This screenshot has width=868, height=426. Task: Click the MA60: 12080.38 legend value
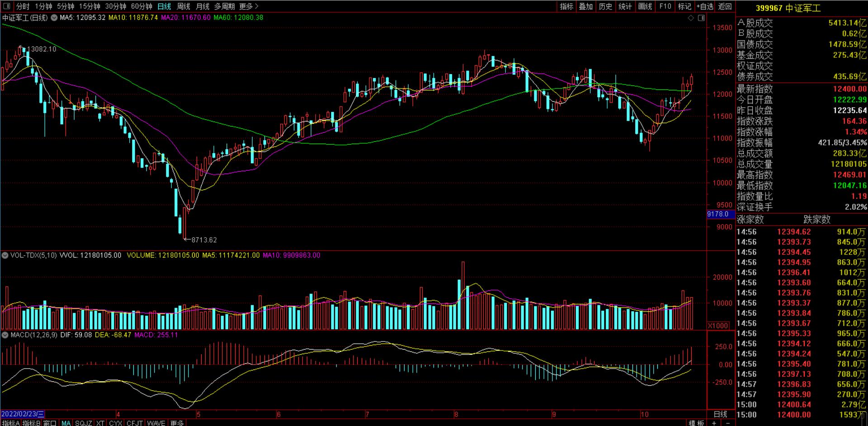(x=238, y=18)
